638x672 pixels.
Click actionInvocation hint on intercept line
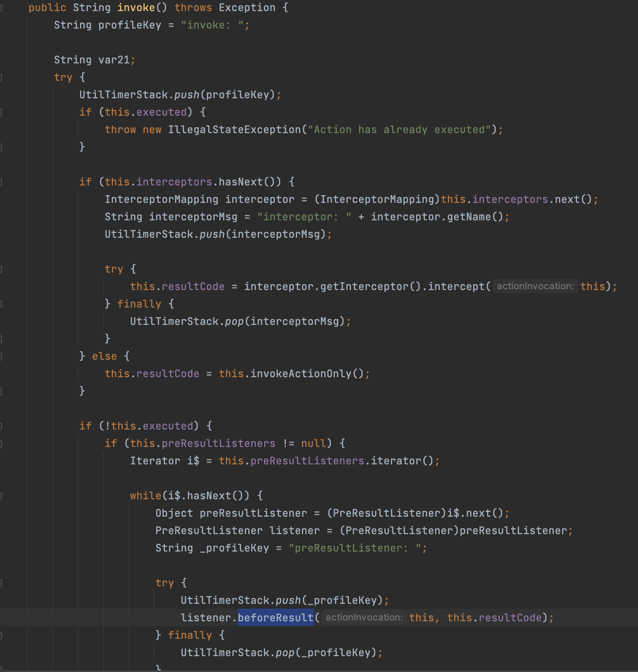coord(535,286)
